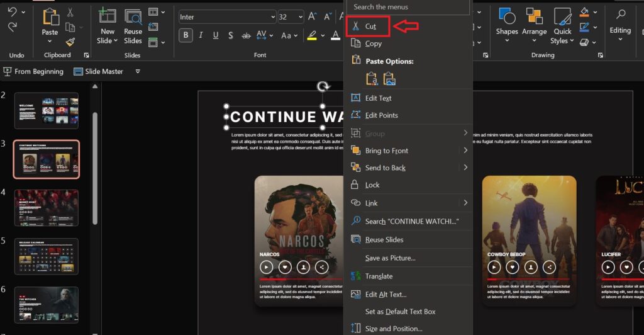Click the heart icon on COWBOY BEBOP card
Viewport: 644px width, 335px height.
(512, 267)
